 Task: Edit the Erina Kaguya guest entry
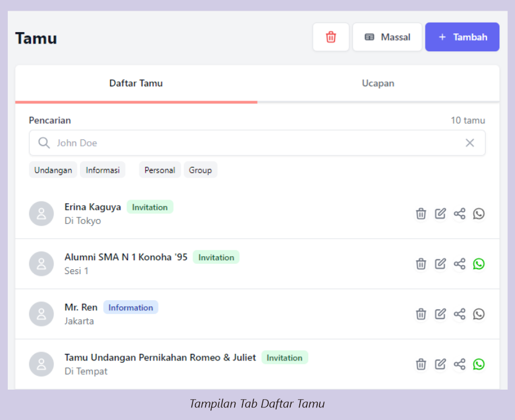coord(440,214)
